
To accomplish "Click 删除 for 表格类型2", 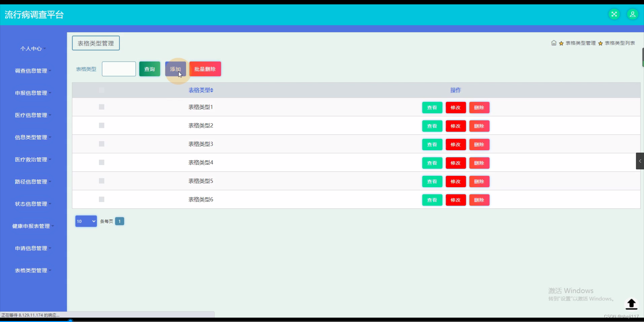I will pos(479,126).
